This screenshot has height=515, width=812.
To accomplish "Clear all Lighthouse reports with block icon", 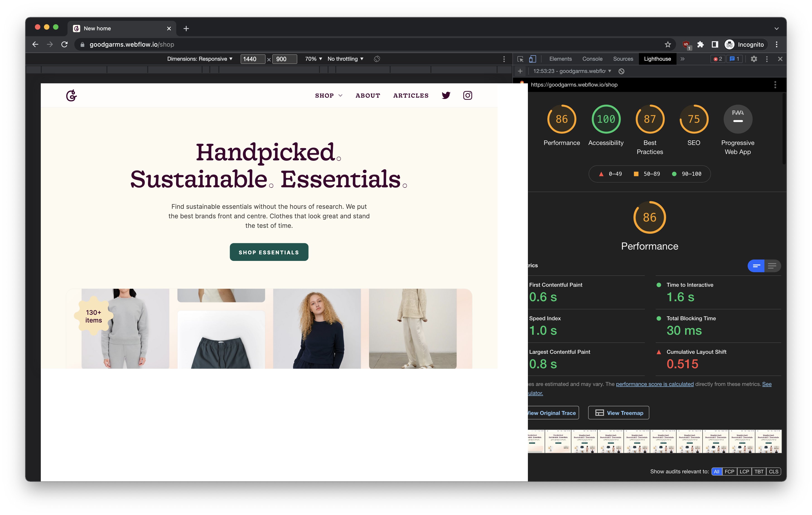I will click(x=621, y=71).
